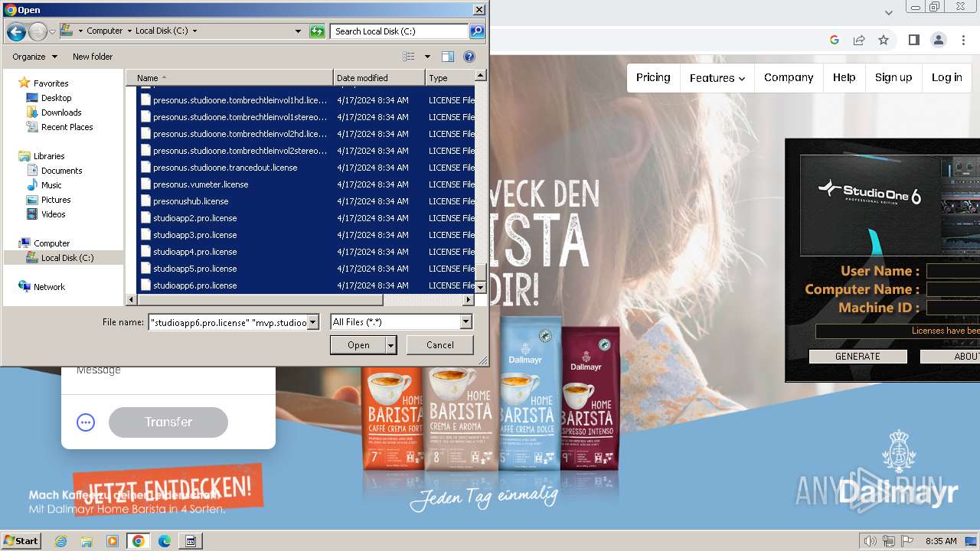Open Recent Places in the sidebar
Viewport: 980px width, 551px height.
[x=67, y=127]
